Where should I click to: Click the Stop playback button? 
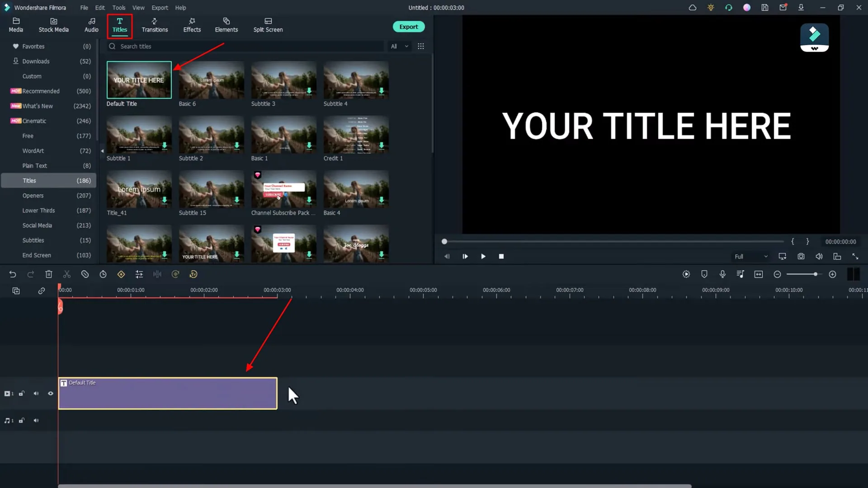point(501,256)
